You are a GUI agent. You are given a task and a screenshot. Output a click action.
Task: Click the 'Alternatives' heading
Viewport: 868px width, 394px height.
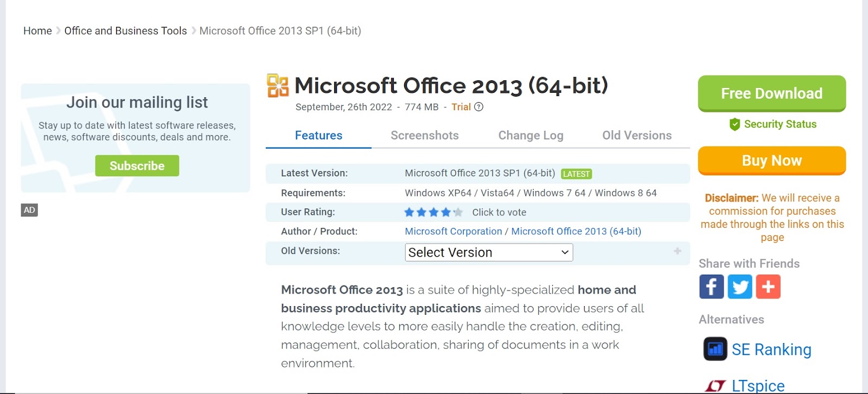tap(731, 320)
